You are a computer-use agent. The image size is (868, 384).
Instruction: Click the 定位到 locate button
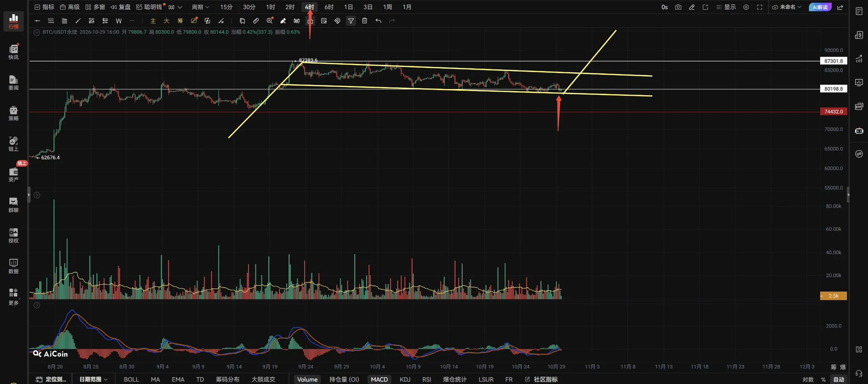51,379
